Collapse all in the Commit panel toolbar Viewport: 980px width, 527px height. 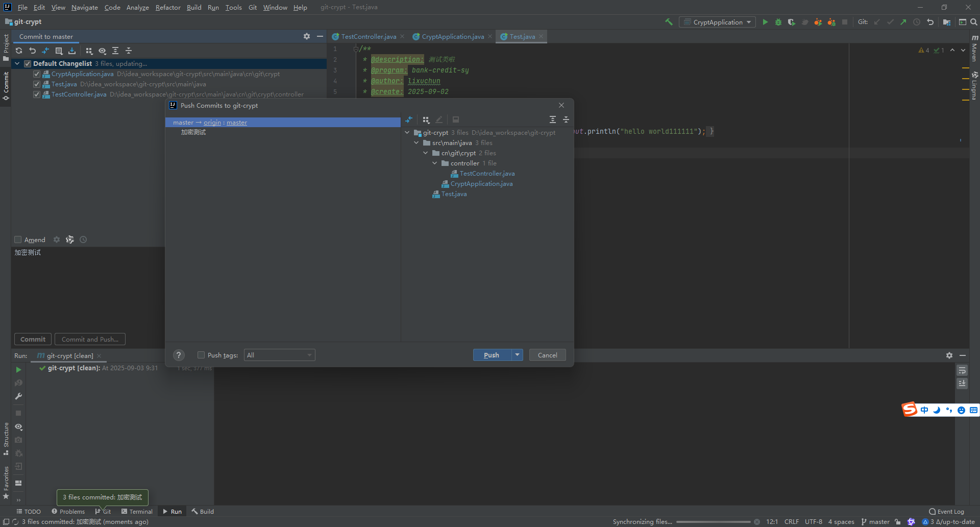point(129,51)
